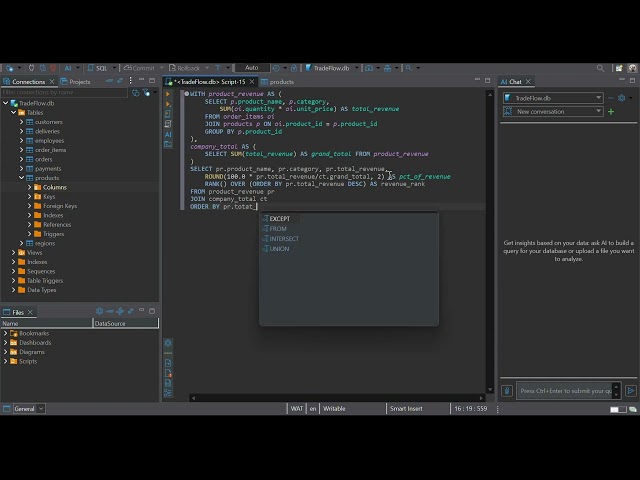Select the Sequences folder
Screen dimensions: 640x480
pos(41,271)
